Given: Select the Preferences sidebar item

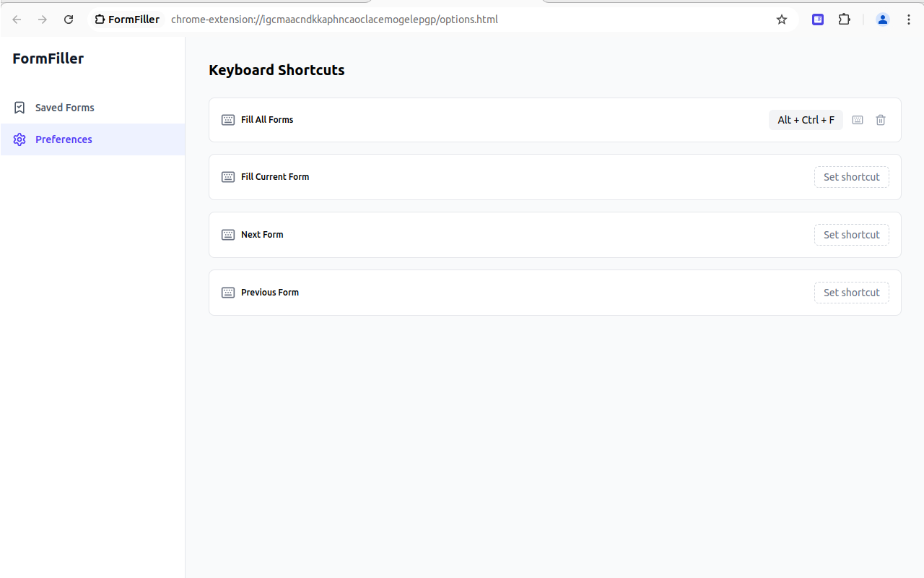Looking at the screenshot, I should click(x=64, y=139).
